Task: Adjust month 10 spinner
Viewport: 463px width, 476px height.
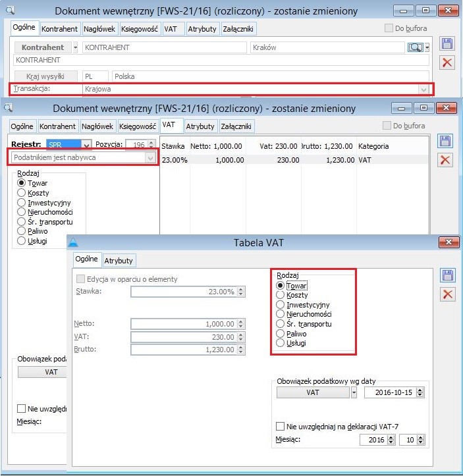Action: [x=420, y=440]
